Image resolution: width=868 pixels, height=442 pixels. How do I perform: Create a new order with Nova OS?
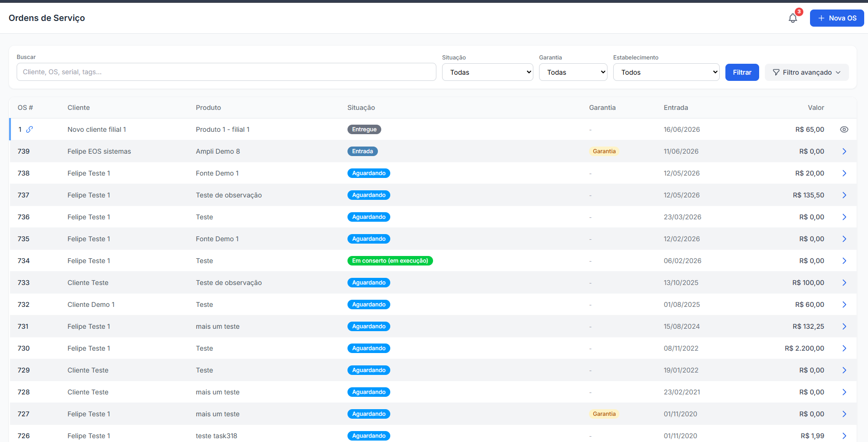click(x=837, y=18)
